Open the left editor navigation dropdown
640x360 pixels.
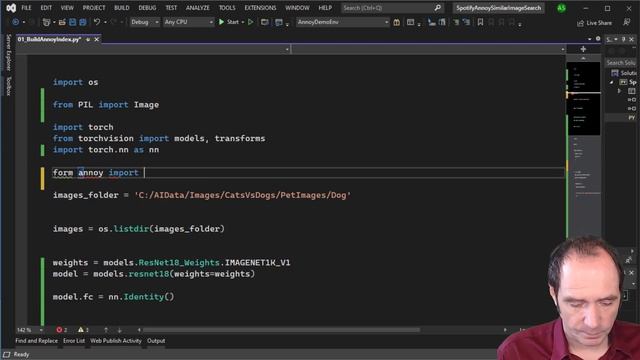(x=287, y=49)
